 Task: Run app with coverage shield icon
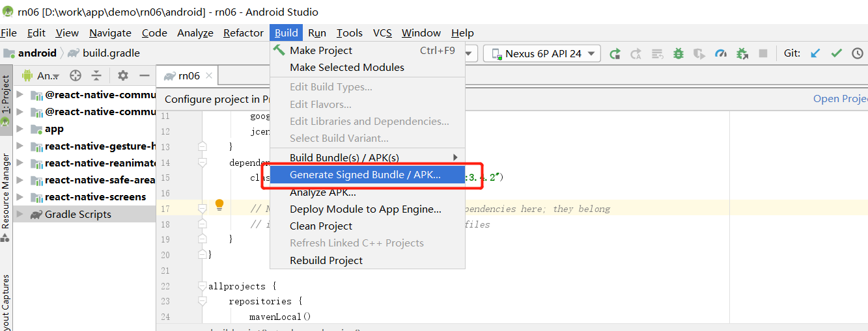point(699,54)
